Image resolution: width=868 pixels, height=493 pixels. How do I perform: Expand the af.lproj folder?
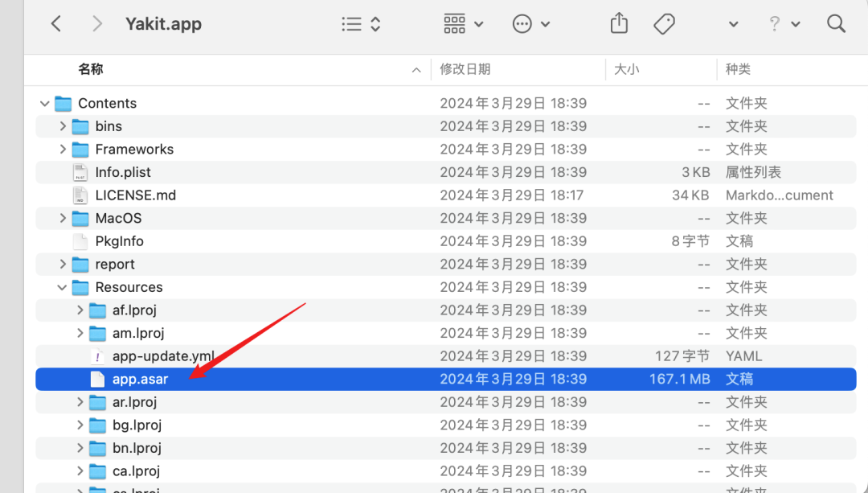coord(80,310)
